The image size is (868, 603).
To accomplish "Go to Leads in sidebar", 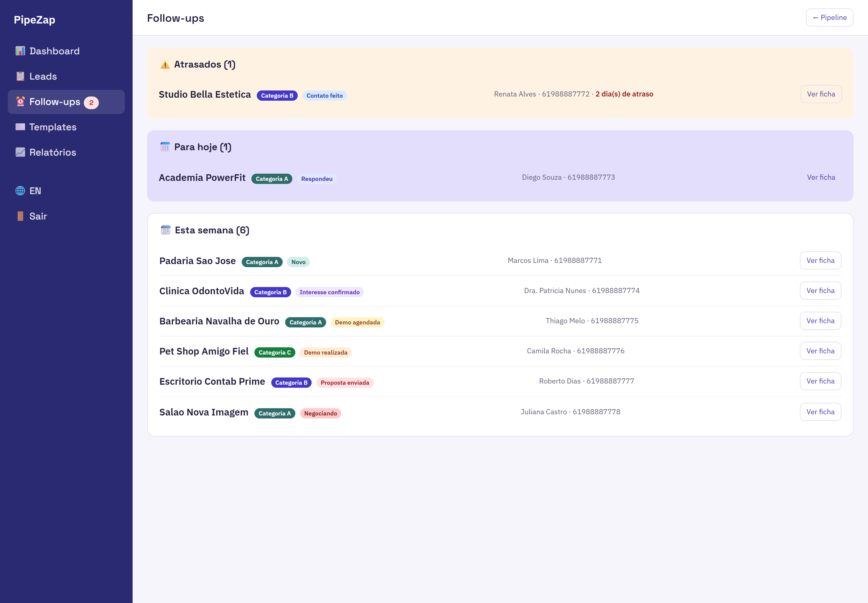I will tap(67, 76).
